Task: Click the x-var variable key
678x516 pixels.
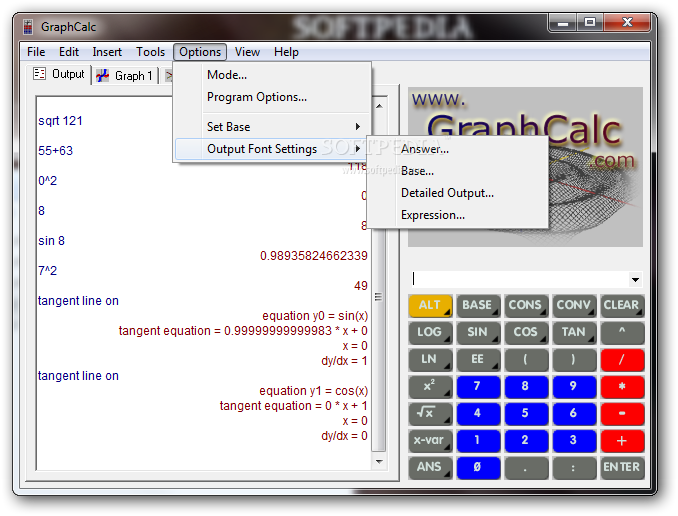Action: pos(430,440)
